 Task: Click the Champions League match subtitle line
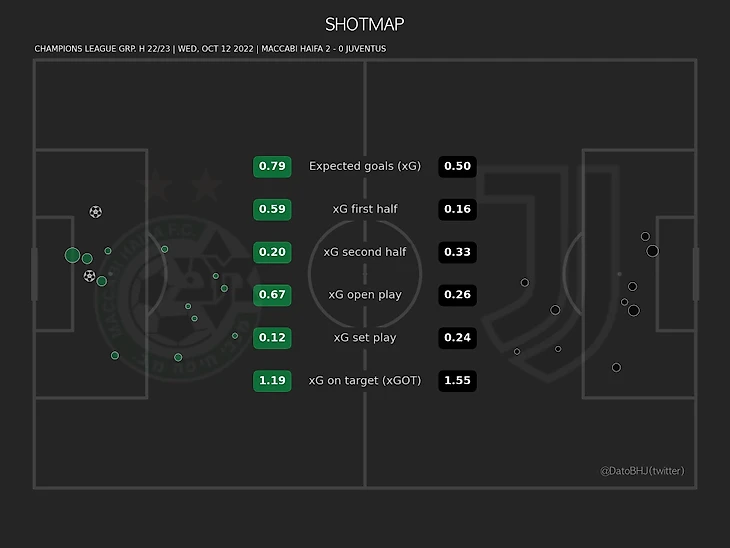(x=210, y=49)
